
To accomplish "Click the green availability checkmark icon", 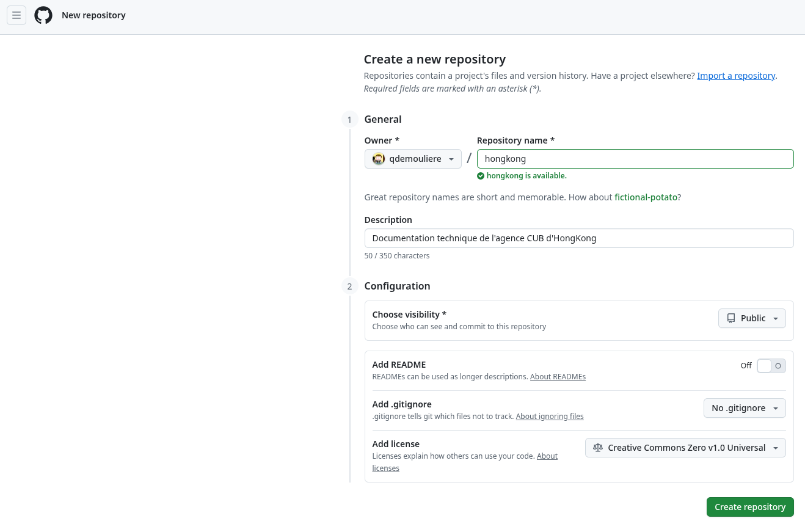I will click(x=481, y=176).
